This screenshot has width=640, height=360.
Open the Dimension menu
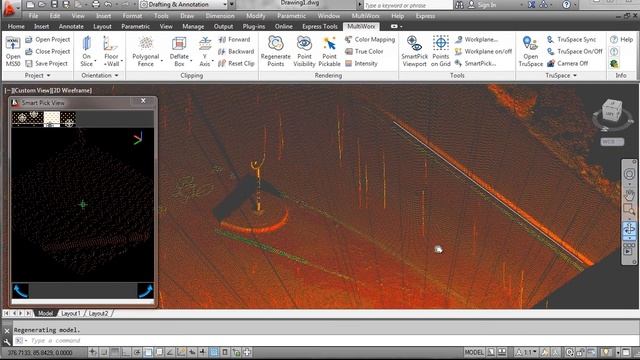click(x=220, y=16)
